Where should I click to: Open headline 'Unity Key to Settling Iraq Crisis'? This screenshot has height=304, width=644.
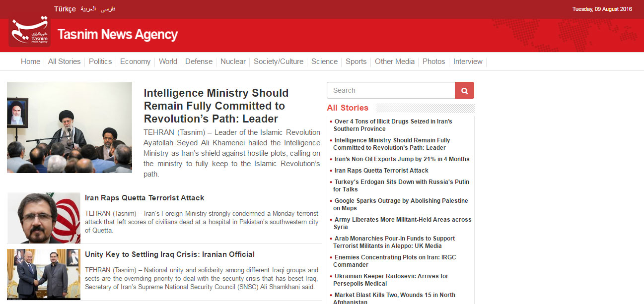[x=170, y=254]
